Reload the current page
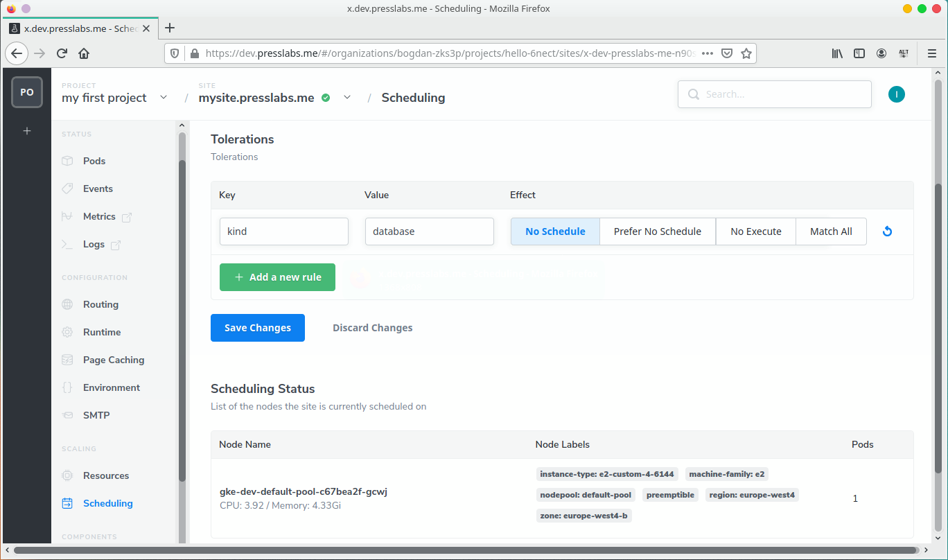The width and height of the screenshot is (948, 560). click(x=62, y=53)
